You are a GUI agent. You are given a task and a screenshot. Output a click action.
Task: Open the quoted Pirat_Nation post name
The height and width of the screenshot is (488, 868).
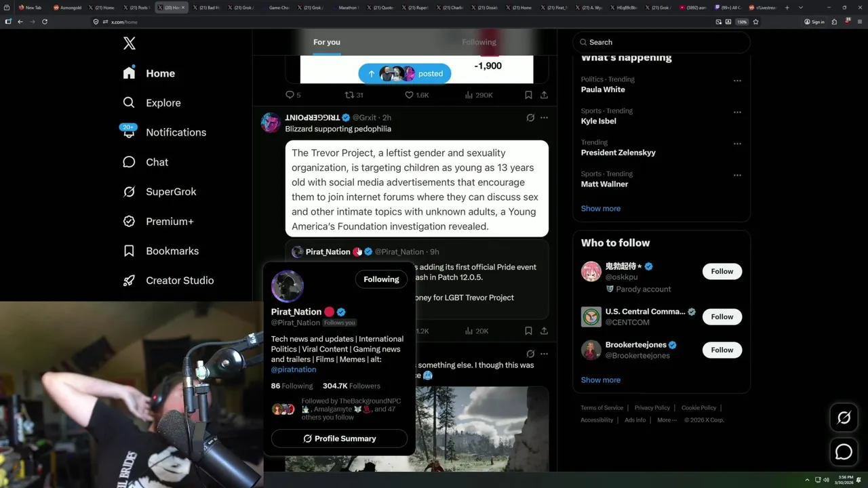pyautogui.click(x=328, y=251)
